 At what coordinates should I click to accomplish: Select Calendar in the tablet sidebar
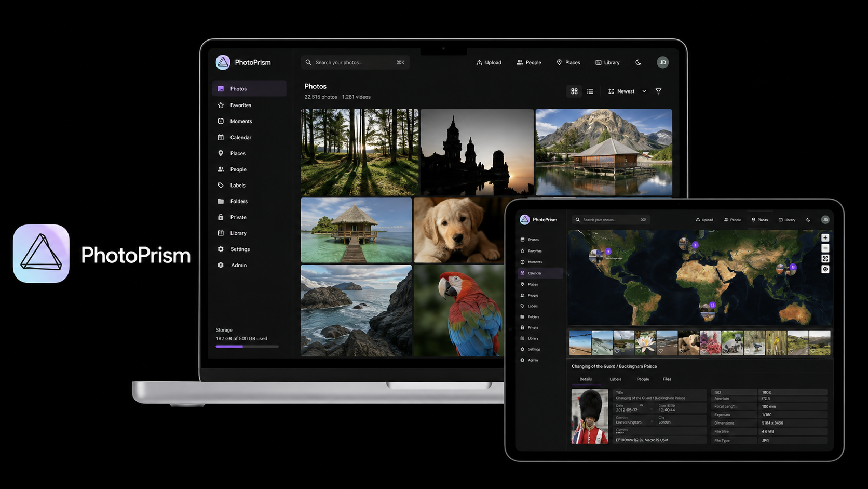pyautogui.click(x=540, y=273)
